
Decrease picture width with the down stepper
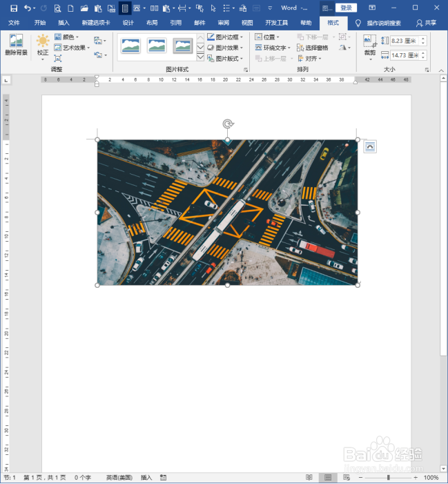423,58
